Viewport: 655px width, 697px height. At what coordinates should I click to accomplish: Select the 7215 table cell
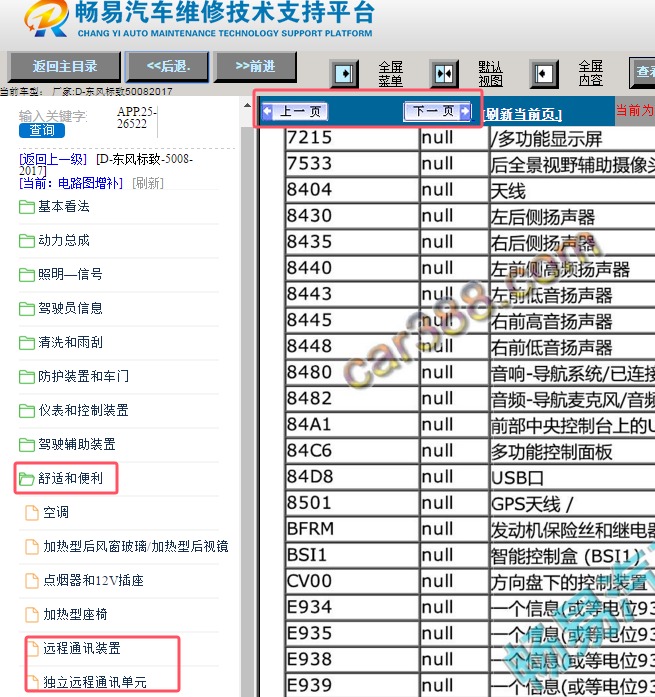click(352, 138)
